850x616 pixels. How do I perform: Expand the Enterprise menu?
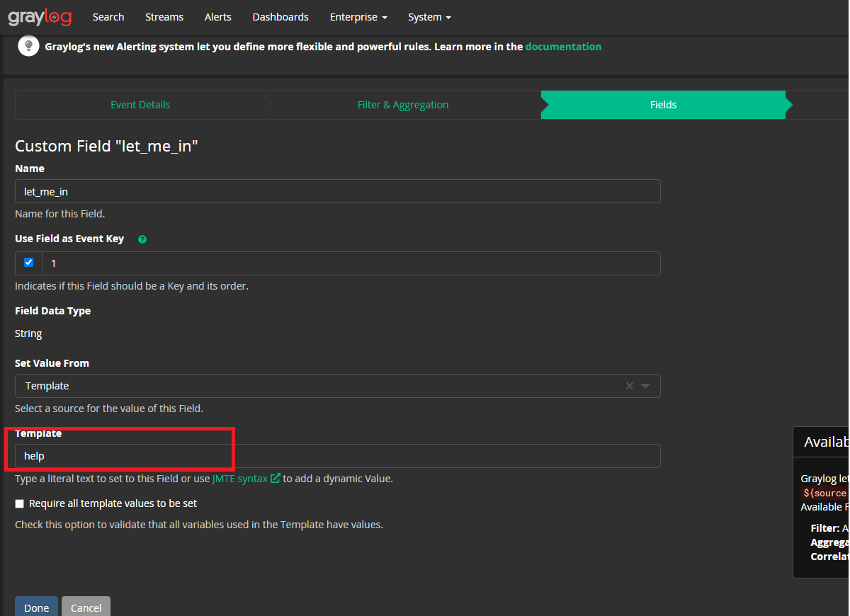(x=358, y=17)
